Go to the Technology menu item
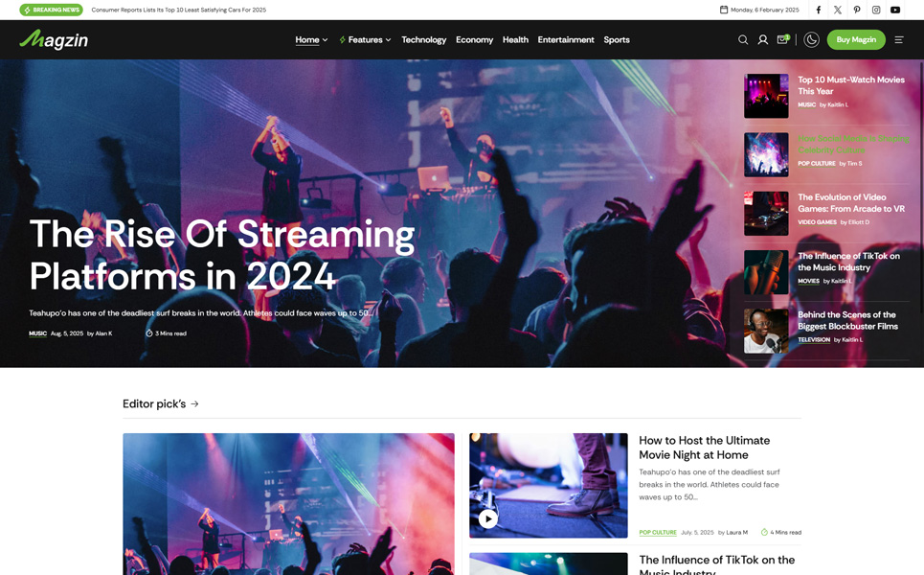The width and height of the screenshot is (924, 575). coord(423,40)
